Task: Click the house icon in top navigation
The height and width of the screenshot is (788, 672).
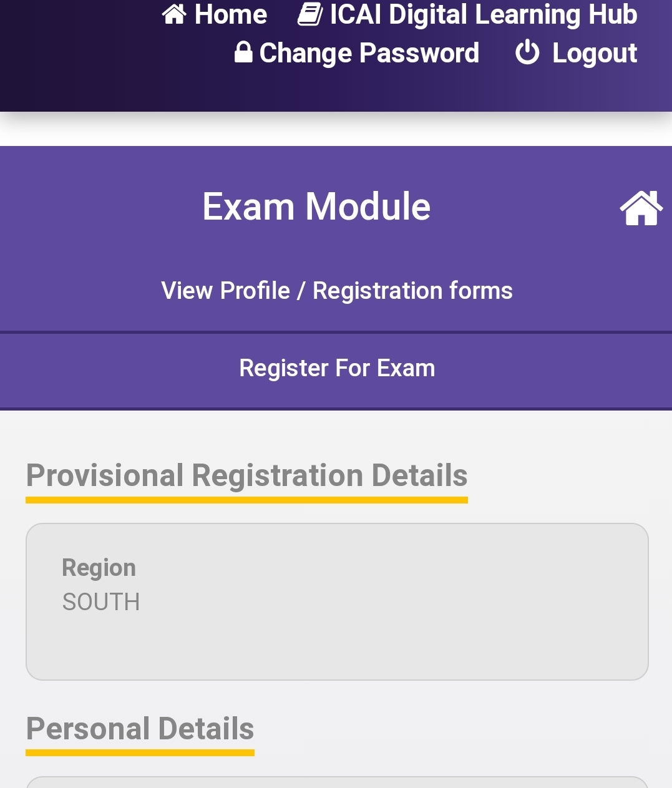Action: pyautogui.click(x=174, y=14)
